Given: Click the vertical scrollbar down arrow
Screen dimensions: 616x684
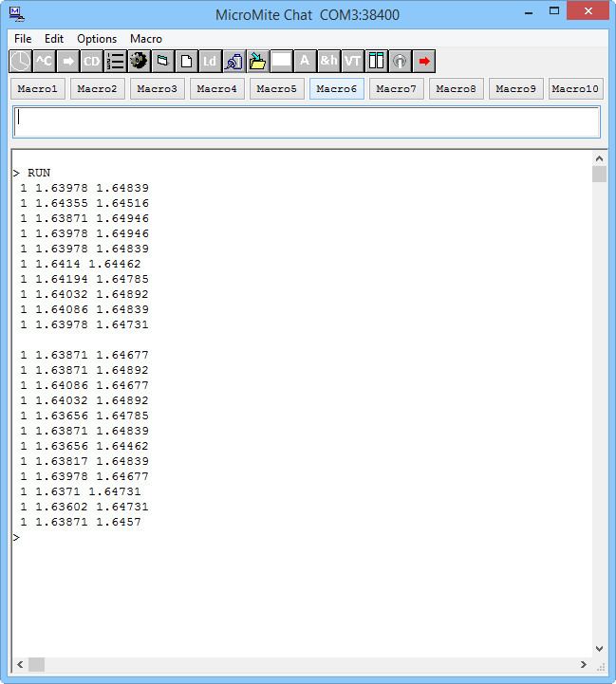Looking at the screenshot, I should click(600, 649).
